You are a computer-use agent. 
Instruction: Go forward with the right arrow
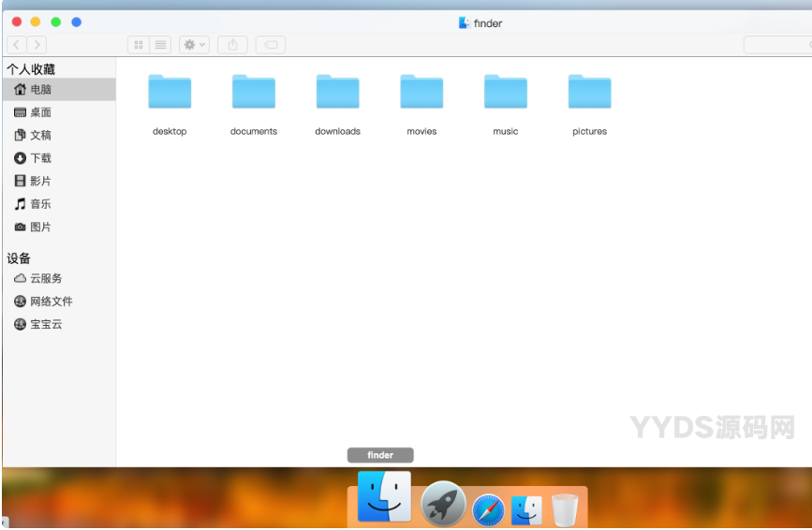37,45
